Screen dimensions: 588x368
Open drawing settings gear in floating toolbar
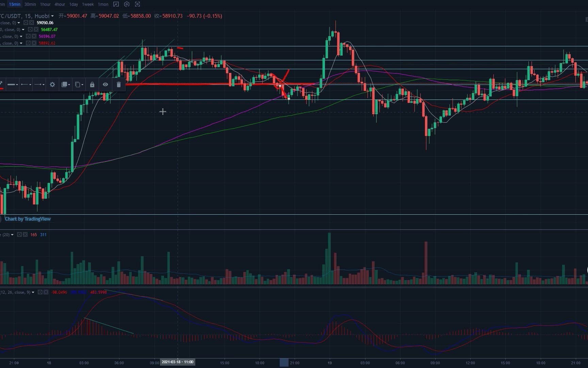click(x=52, y=85)
